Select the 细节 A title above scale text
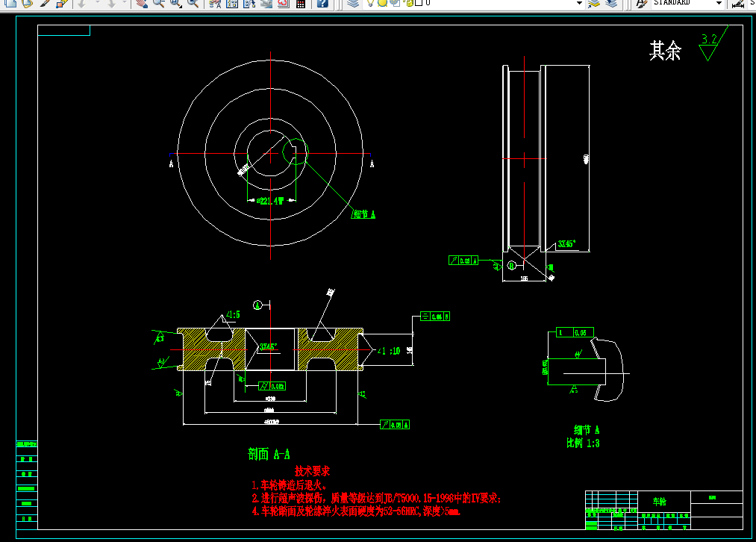 pyautogui.click(x=587, y=430)
